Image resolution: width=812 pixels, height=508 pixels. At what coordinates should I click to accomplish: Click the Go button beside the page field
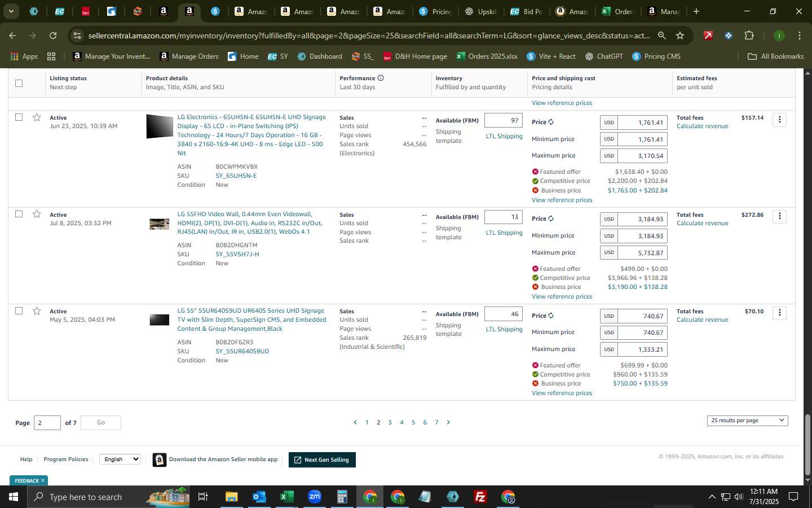pyautogui.click(x=101, y=423)
